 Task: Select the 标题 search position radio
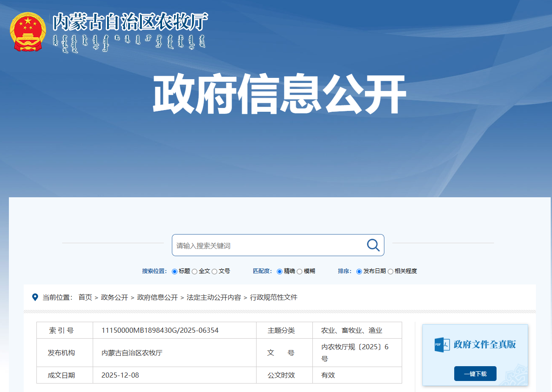point(174,271)
